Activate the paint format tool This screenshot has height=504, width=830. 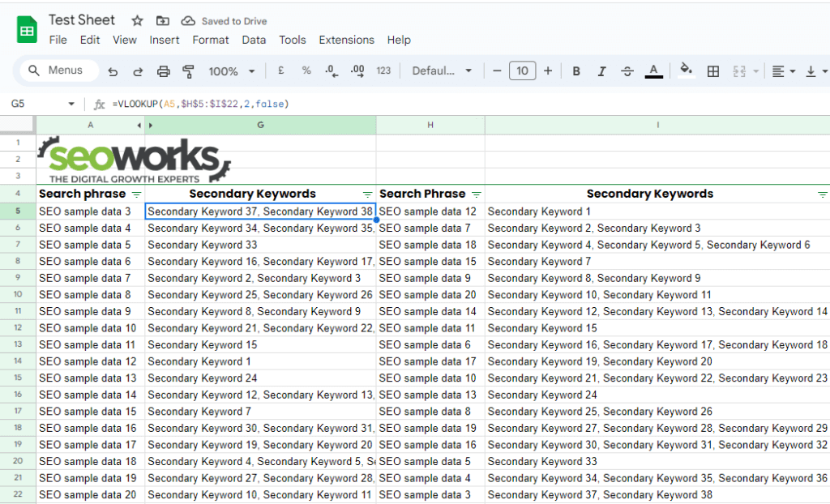coord(188,71)
